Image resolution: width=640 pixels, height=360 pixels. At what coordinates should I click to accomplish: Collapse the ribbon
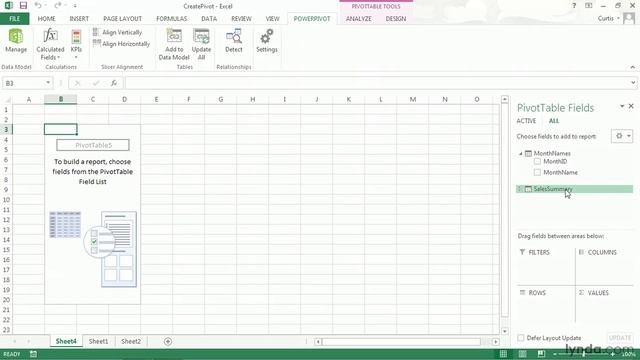tap(633, 67)
